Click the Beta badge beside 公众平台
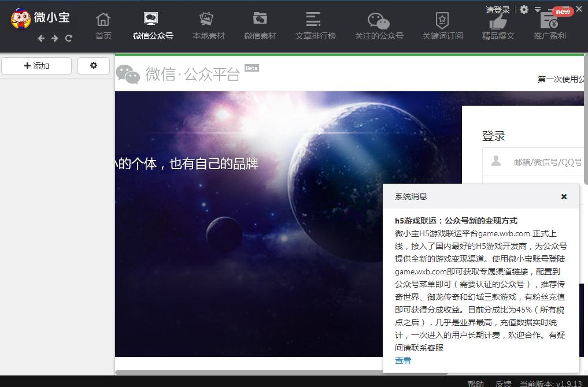Screen dimensions: 588x387 point(252,68)
